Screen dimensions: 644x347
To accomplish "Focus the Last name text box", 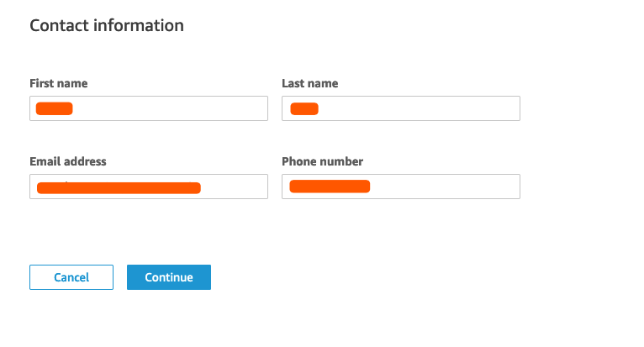I will click(x=401, y=108).
